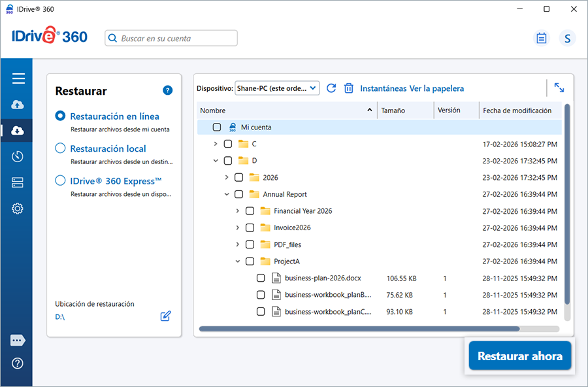Tick the Mi cuenta checkbox
Screen dimensions: 588x387
pyautogui.click(x=217, y=127)
